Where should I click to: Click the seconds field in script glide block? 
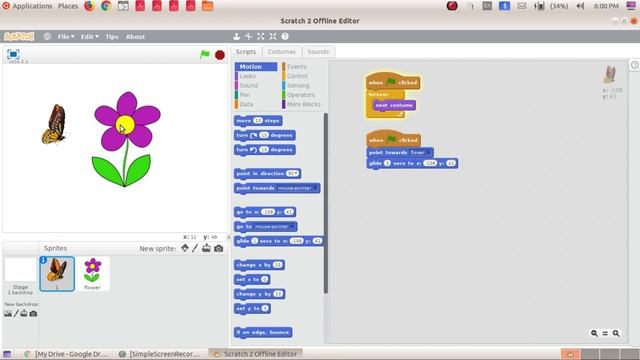click(387, 163)
